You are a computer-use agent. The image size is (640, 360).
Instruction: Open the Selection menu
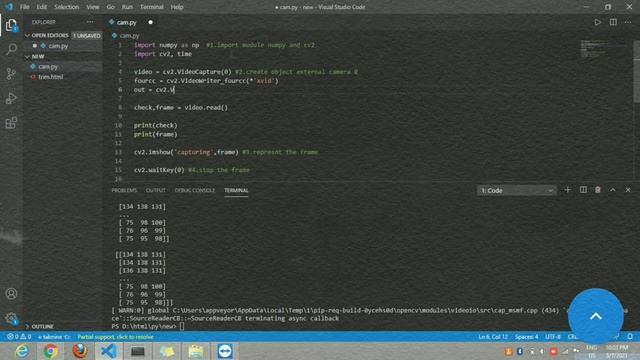(x=66, y=7)
